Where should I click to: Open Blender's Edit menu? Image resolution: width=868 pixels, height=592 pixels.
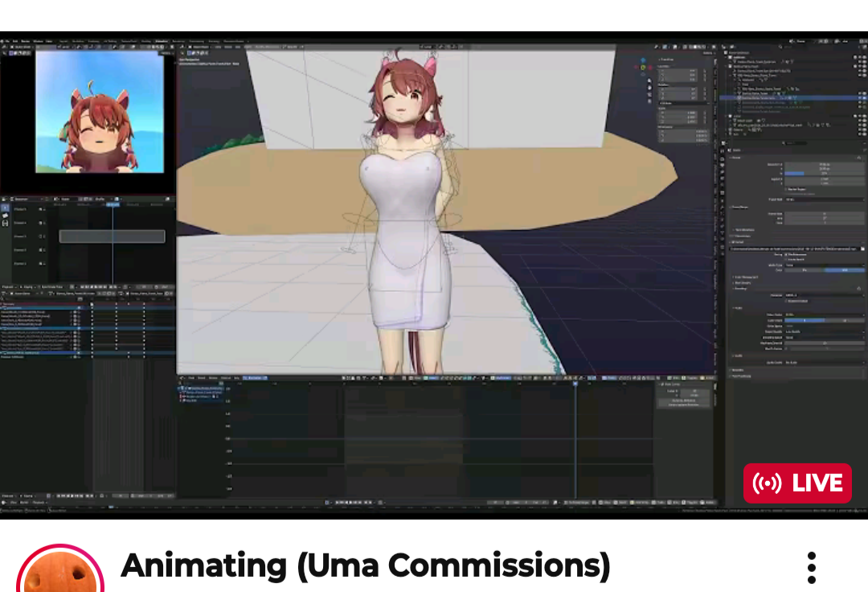[15, 41]
